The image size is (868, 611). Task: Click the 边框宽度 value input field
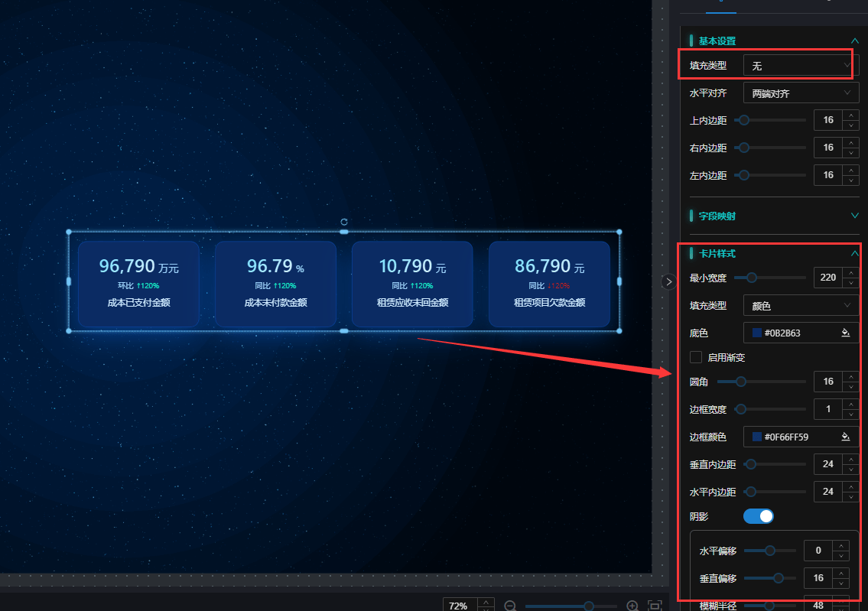[827, 409]
